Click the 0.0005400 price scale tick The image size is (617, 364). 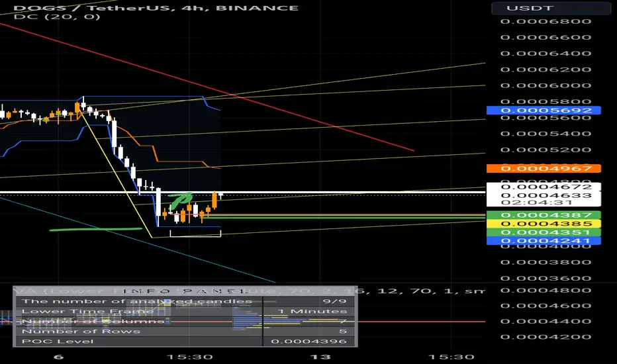pos(546,134)
